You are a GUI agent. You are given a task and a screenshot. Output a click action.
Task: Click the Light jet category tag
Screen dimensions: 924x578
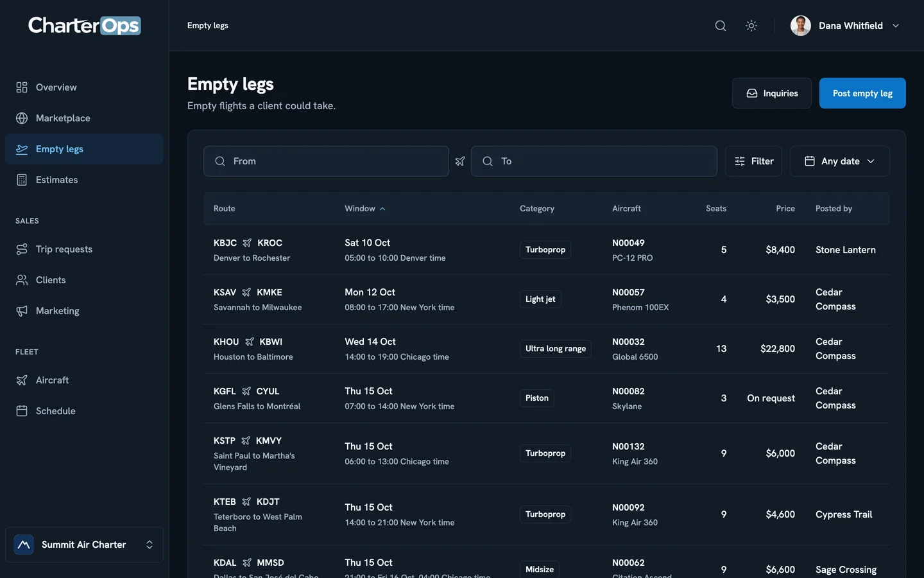click(540, 299)
